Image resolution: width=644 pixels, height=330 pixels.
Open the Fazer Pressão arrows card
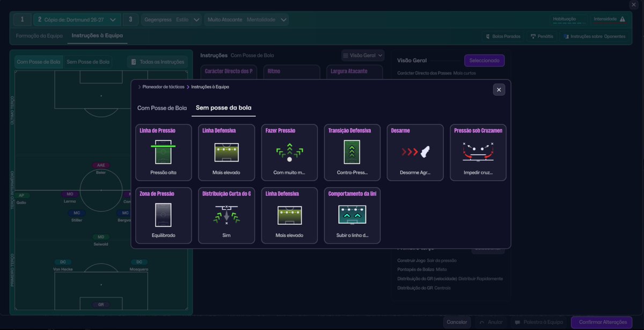289,152
